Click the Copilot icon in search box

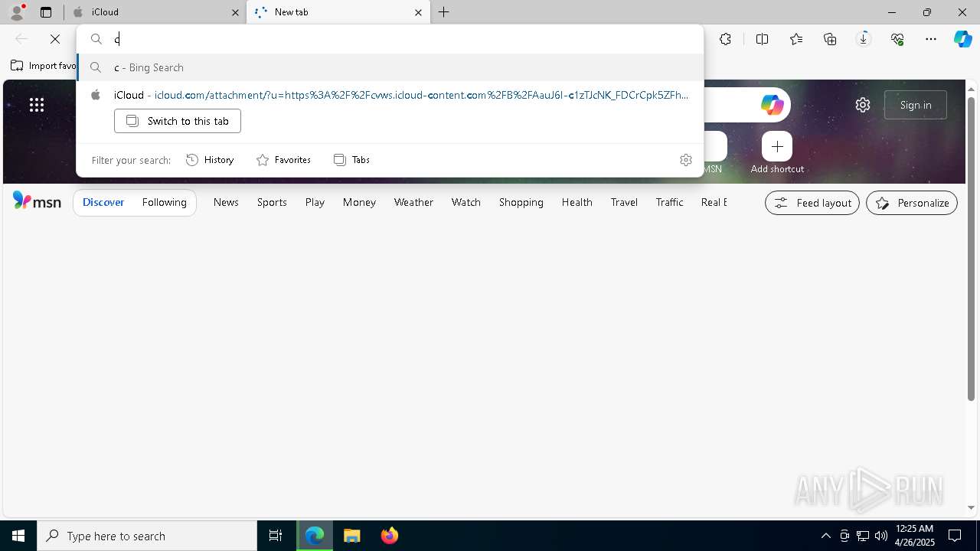pyautogui.click(x=772, y=105)
